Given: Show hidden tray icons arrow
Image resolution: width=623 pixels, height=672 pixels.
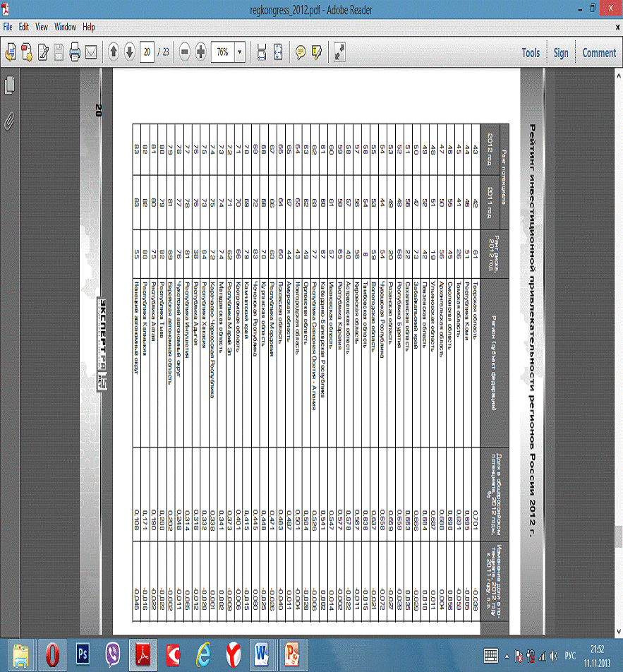Looking at the screenshot, I should tap(507, 656).
